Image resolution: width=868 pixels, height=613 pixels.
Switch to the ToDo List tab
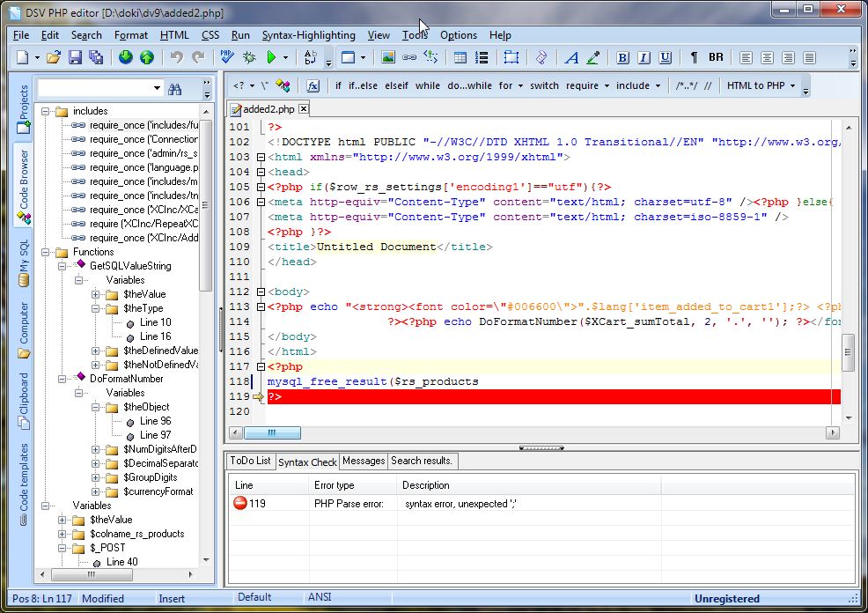250,461
